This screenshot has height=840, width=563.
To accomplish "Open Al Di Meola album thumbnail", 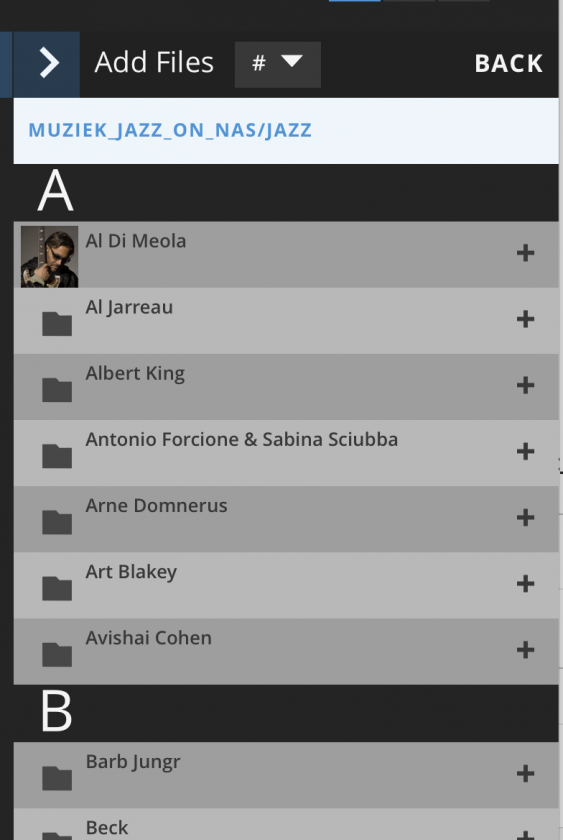I will click(49, 257).
